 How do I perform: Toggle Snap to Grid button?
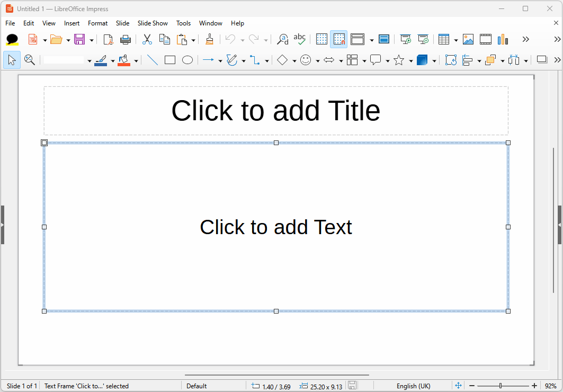pos(338,40)
